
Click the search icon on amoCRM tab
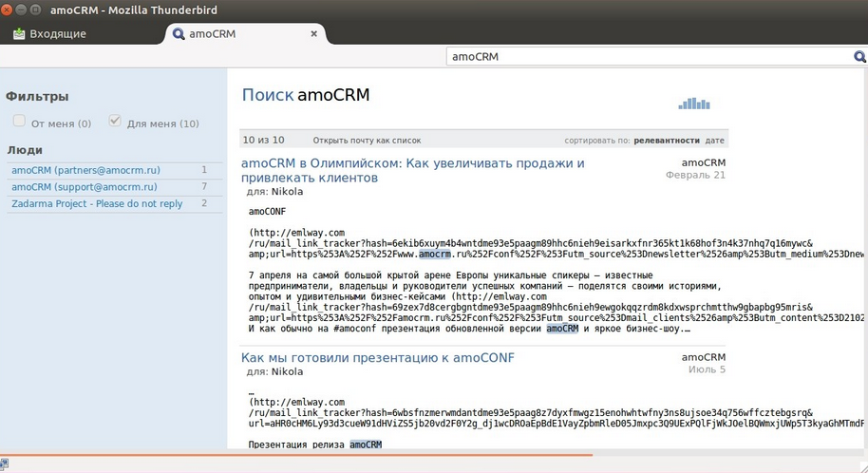[179, 34]
